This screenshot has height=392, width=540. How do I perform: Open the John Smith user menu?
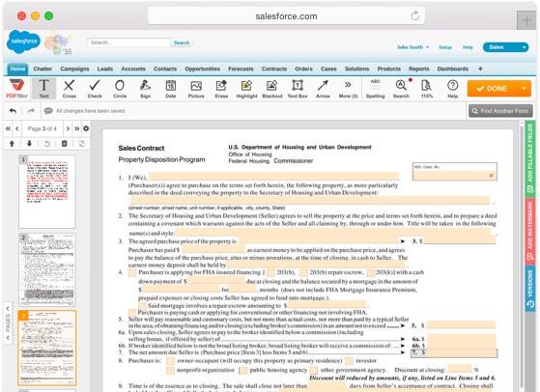click(412, 47)
